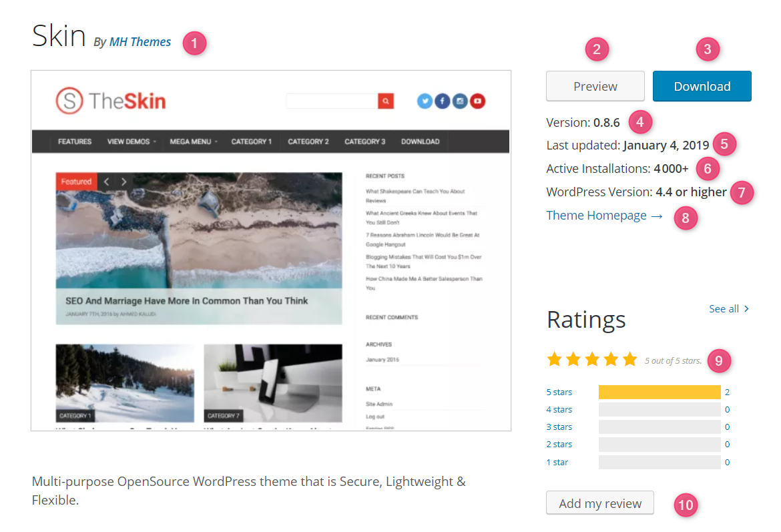Open See all ratings link
Screen dimensions: 781x532
(x=729, y=308)
